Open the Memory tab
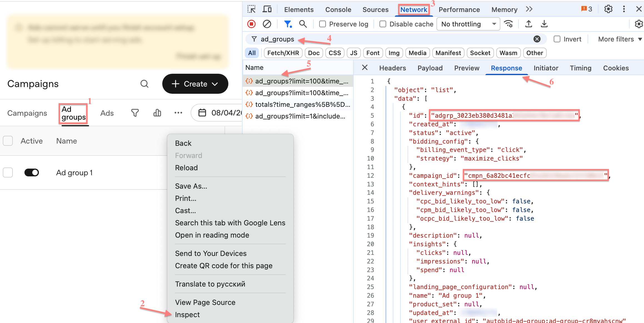The height and width of the screenshot is (323, 644). tap(504, 9)
